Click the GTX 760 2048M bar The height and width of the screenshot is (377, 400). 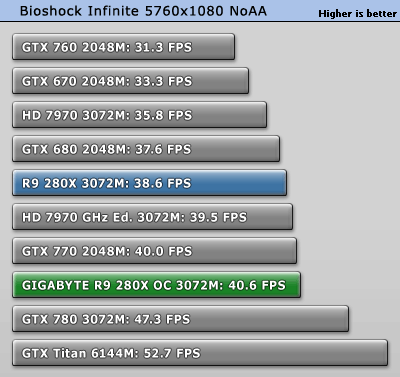coord(124,47)
